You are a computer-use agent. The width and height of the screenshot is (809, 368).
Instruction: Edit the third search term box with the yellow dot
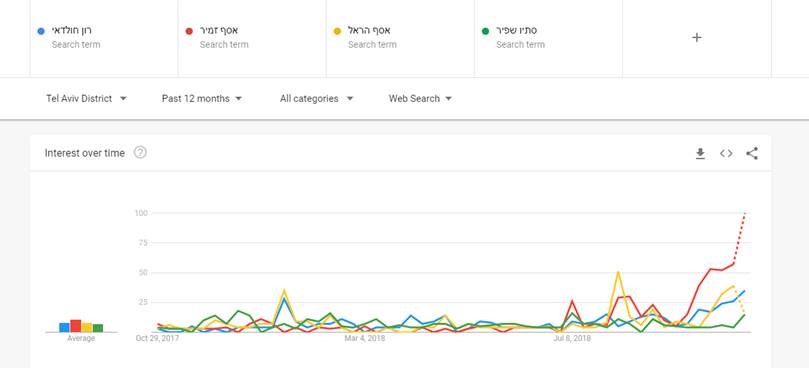click(x=400, y=38)
